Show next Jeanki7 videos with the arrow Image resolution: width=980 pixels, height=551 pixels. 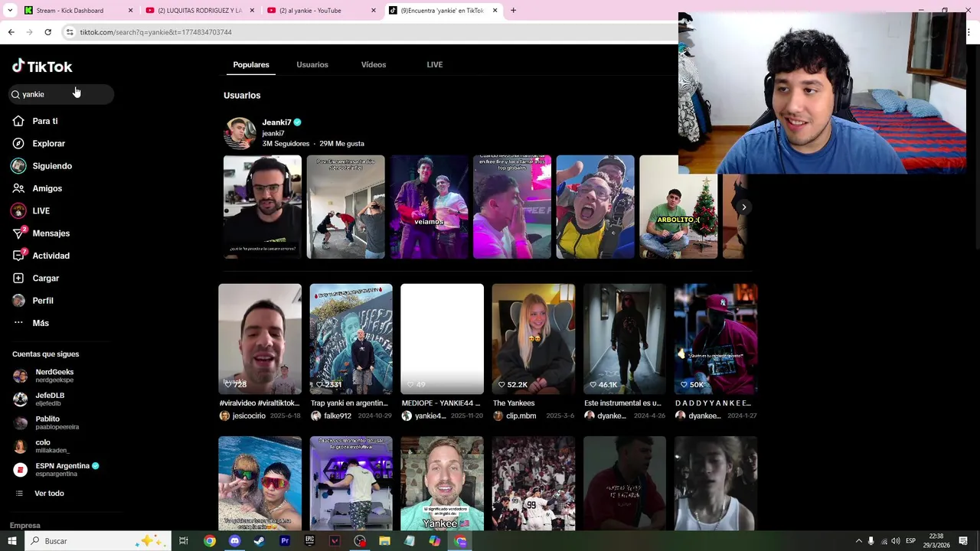[x=743, y=207]
